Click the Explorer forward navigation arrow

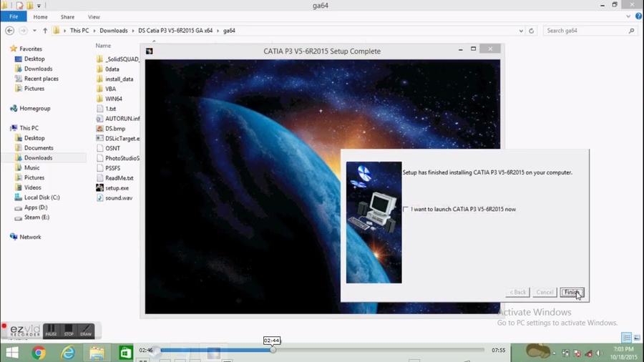23,30
